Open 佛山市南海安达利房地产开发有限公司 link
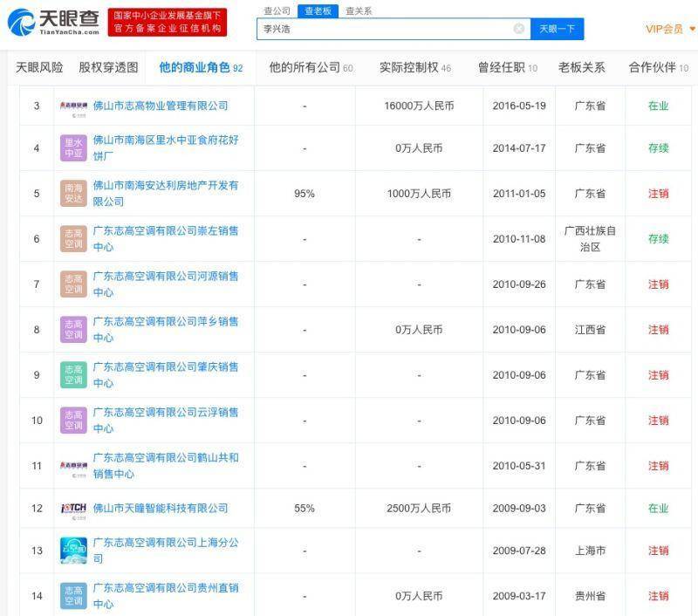The height and width of the screenshot is (616, 698). click(x=166, y=193)
